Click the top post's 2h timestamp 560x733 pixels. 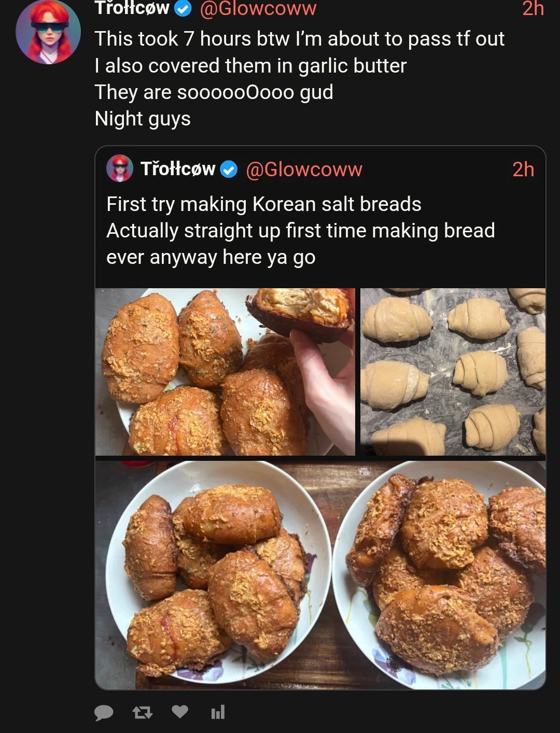coord(533,8)
